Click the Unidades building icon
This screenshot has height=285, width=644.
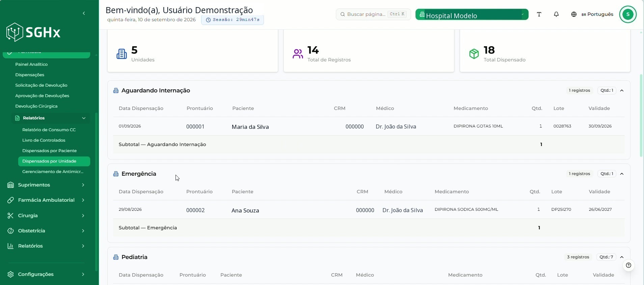click(x=122, y=54)
